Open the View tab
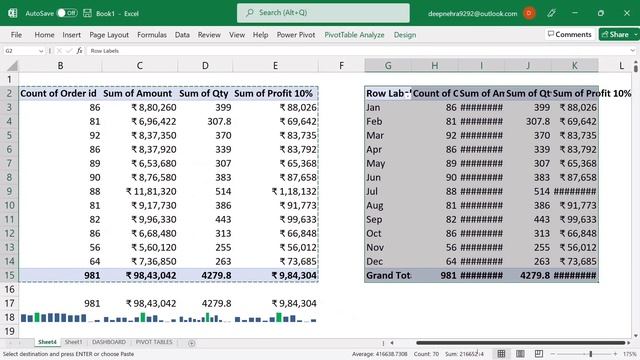Image resolution: width=640 pixels, height=360 pixels. (x=237, y=35)
